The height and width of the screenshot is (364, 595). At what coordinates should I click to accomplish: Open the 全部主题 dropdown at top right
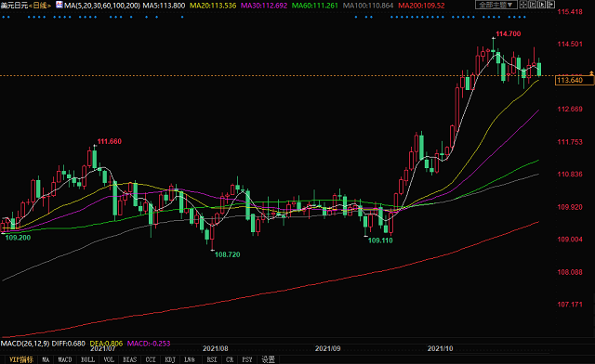pyautogui.click(x=496, y=5)
